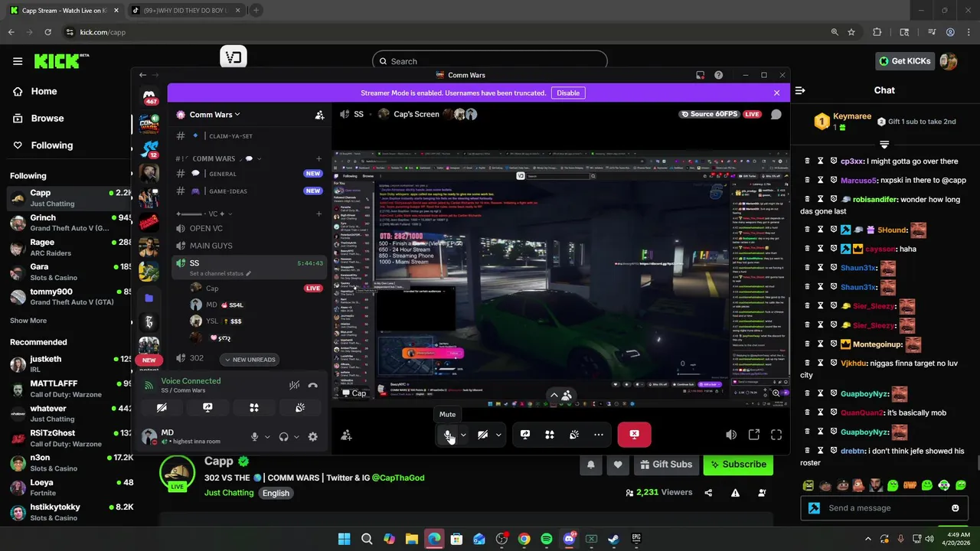Click disconnect phone icon in Voice Connected panel

[312, 386]
